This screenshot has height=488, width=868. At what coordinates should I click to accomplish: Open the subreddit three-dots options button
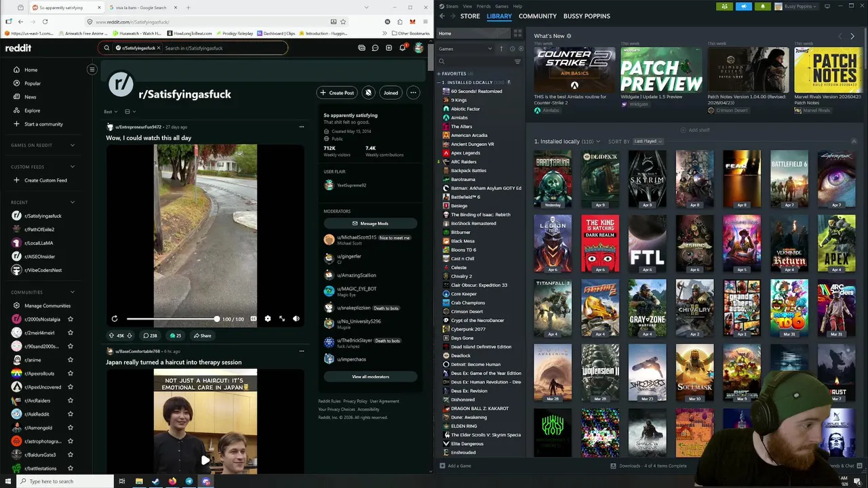tap(413, 93)
